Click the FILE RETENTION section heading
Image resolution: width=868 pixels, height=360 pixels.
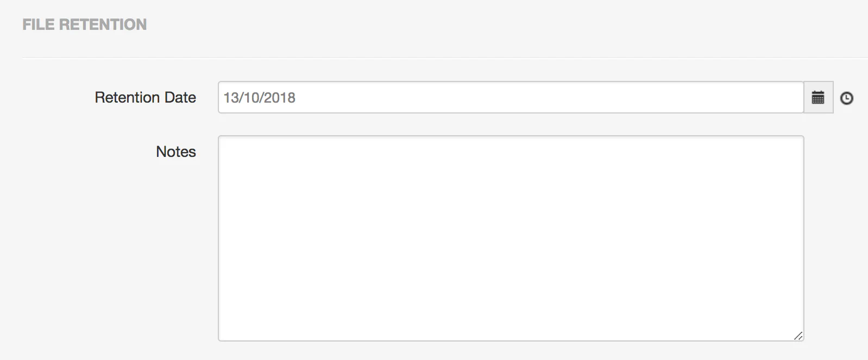coord(84,24)
